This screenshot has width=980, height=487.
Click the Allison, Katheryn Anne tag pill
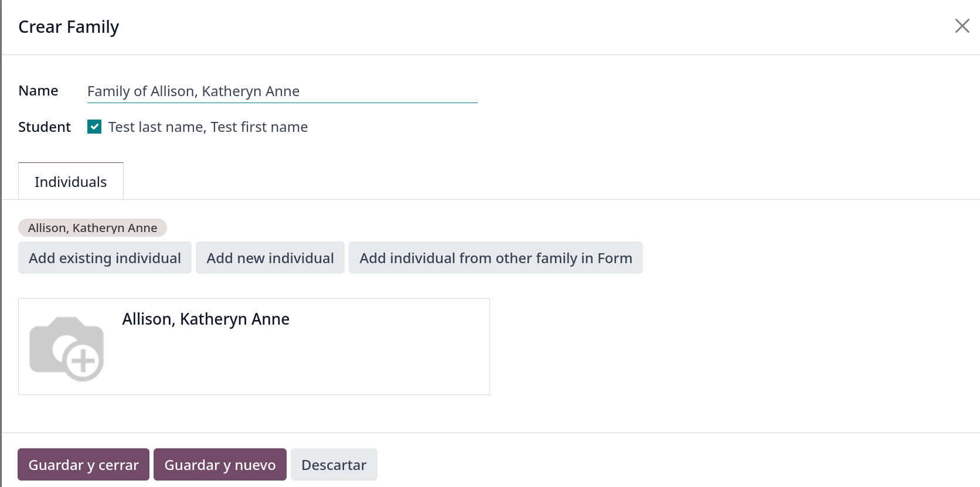click(x=93, y=228)
